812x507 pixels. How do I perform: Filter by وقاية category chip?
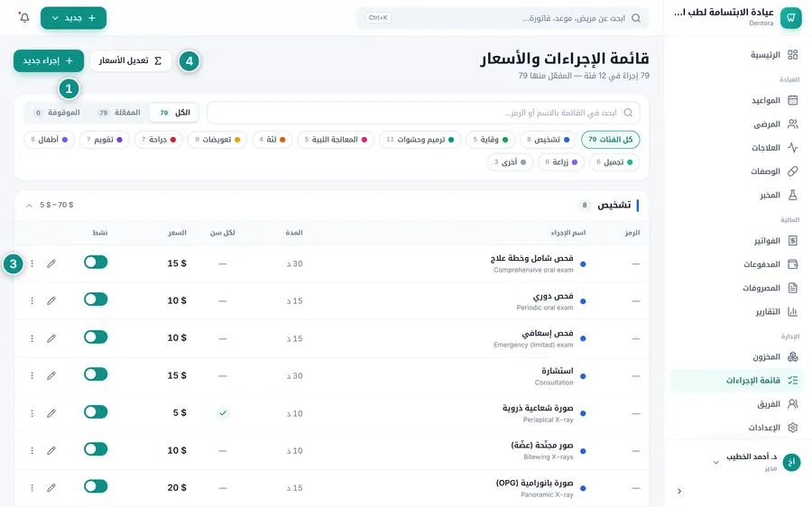(x=491, y=139)
